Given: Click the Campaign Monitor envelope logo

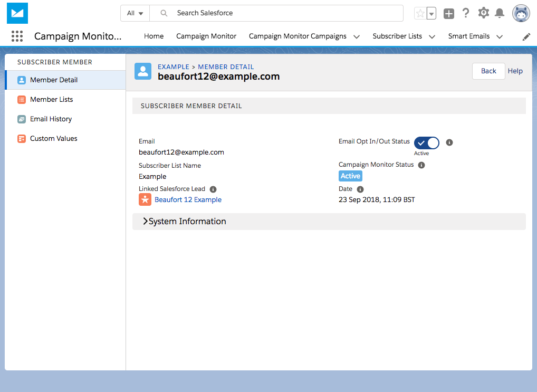Looking at the screenshot, I should (17, 13).
